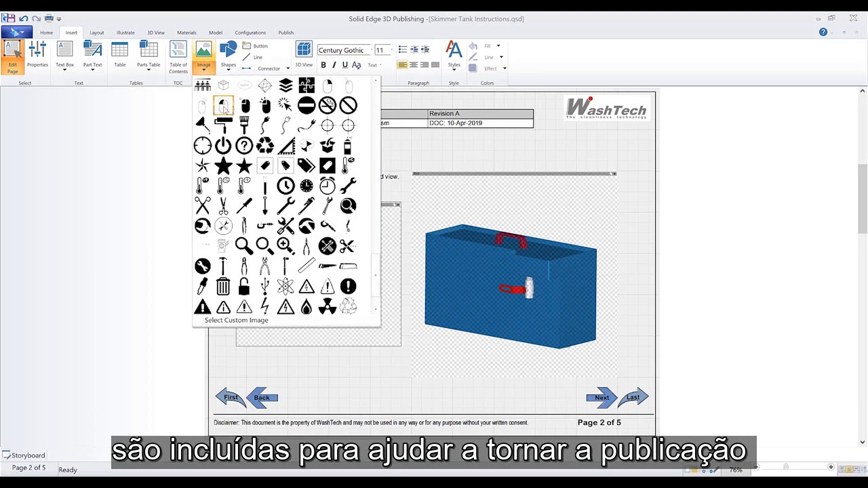Select the atom symbol image
The height and width of the screenshot is (488, 868).
coord(285,286)
